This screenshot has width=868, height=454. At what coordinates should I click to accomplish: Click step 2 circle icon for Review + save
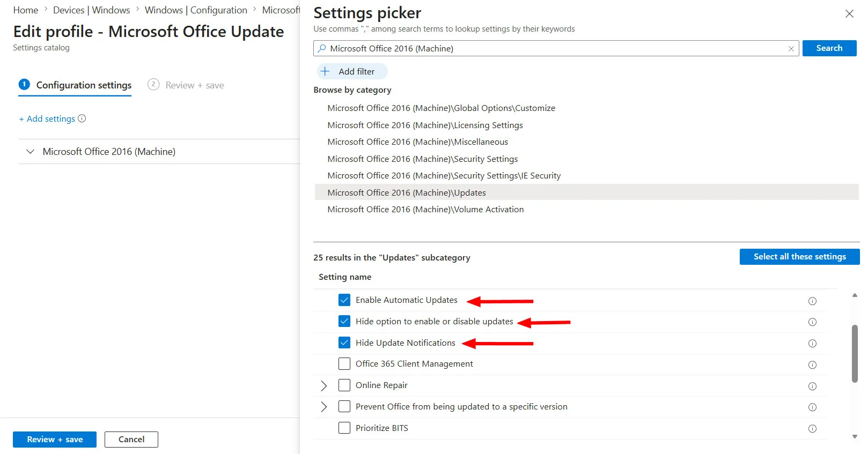pyautogui.click(x=153, y=84)
